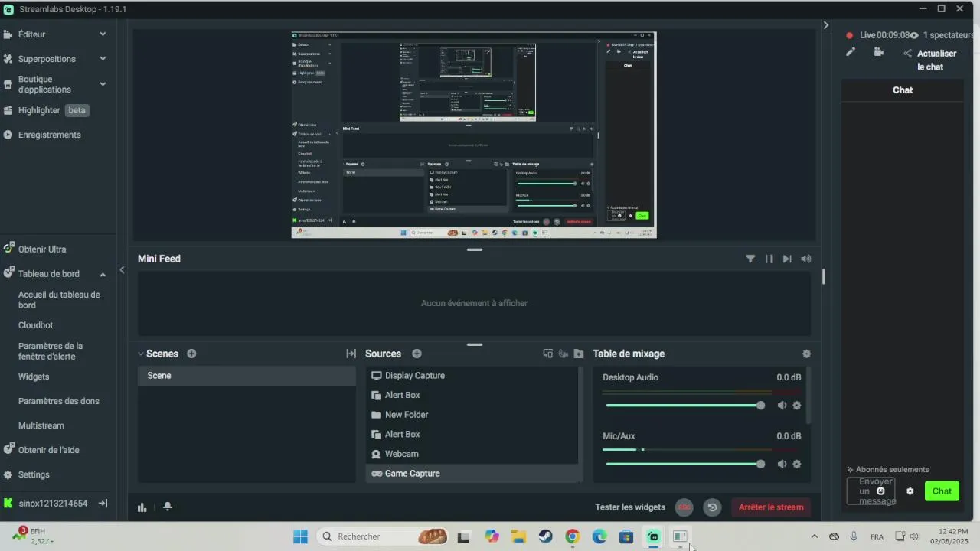Screen dimensions: 980x551
Task: Open the Multistream menu item
Action: tap(41, 425)
